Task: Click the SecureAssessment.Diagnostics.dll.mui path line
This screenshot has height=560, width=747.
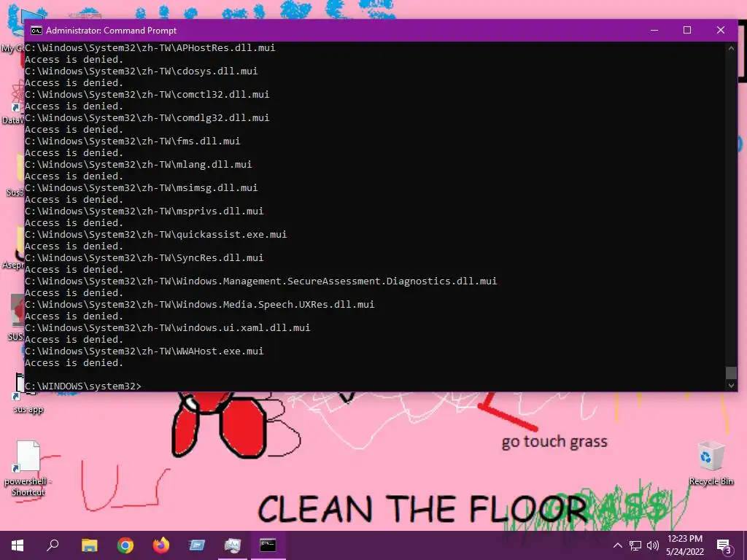Action: tap(261, 281)
